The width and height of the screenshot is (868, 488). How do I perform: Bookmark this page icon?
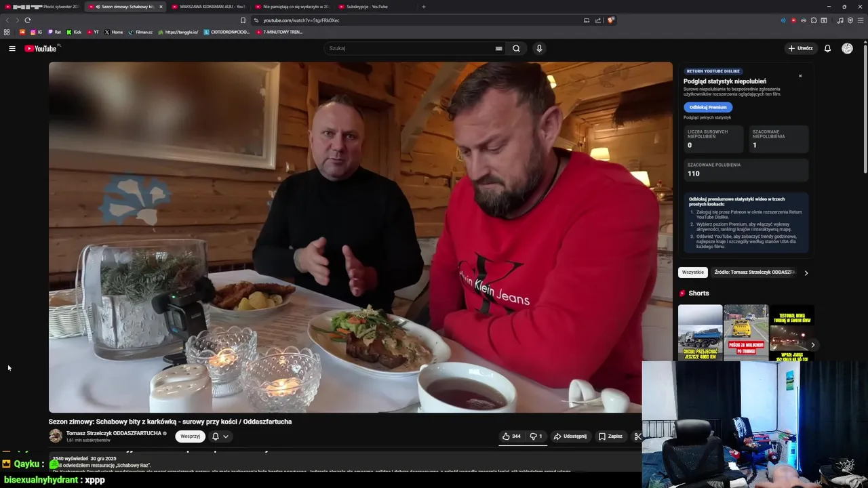coord(243,20)
